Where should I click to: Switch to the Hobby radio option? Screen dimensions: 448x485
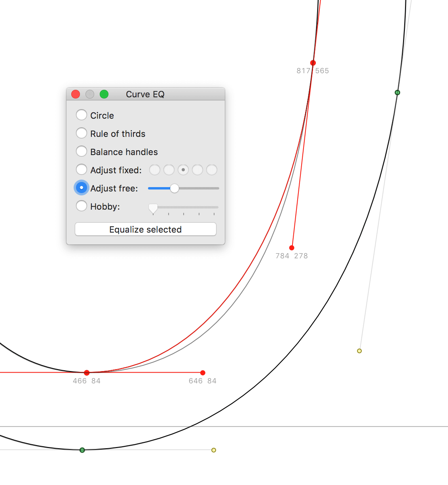(x=82, y=206)
